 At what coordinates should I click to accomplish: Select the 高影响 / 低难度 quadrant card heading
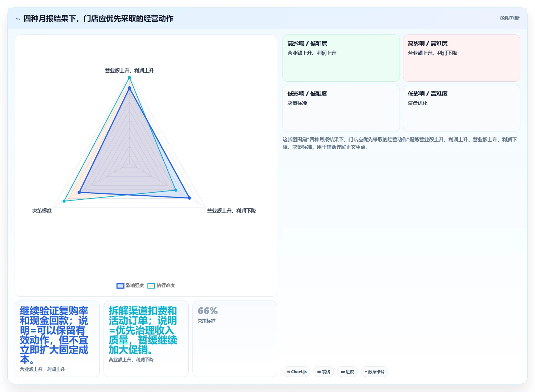click(307, 43)
